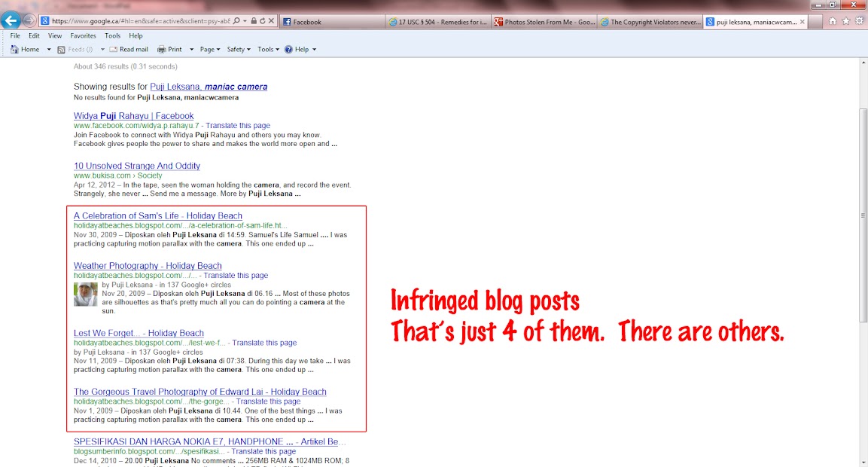
Task: Switch to Photos Stolen From Me tab
Action: [x=544, y=22]
